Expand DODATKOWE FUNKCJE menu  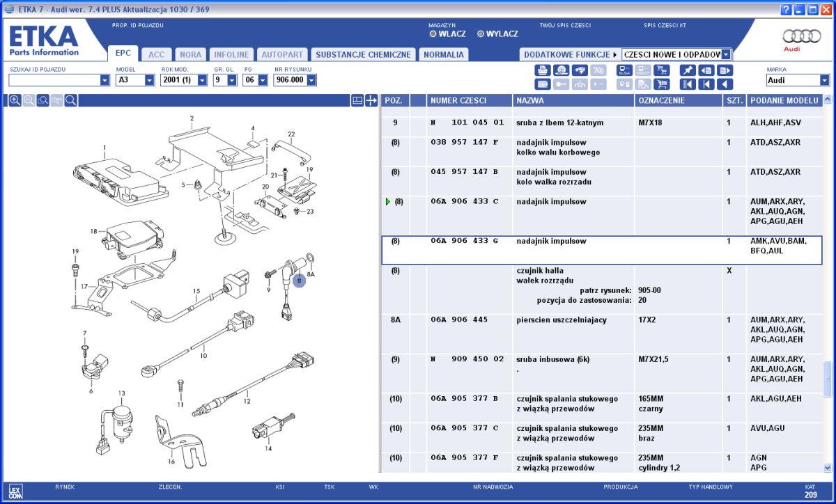click(571, 54)
